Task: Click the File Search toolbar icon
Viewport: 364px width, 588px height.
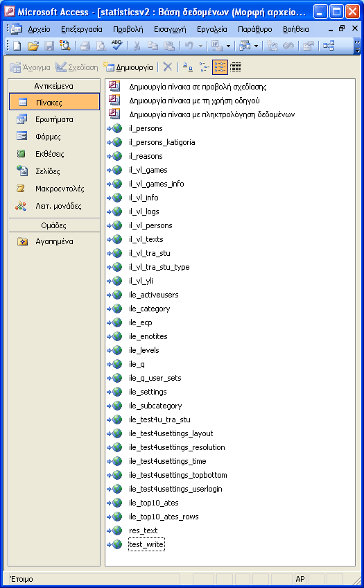Action: (x=65, y=46)
